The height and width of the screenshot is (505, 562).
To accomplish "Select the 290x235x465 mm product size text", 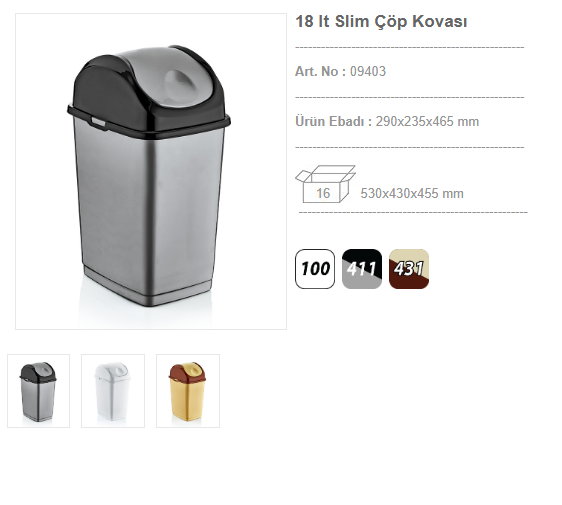I will 427,122.
